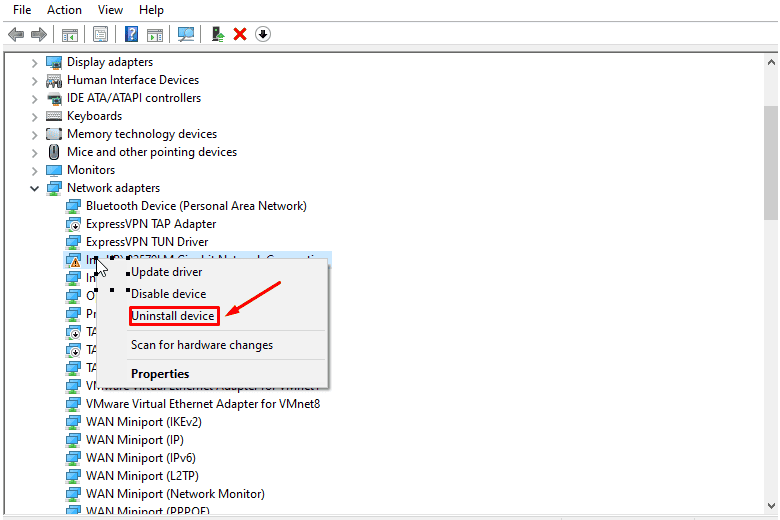780x520 pixels.
Task: Click the vertical scrollbar thumb
Action: pyautogui.click(x=771, y=163)
